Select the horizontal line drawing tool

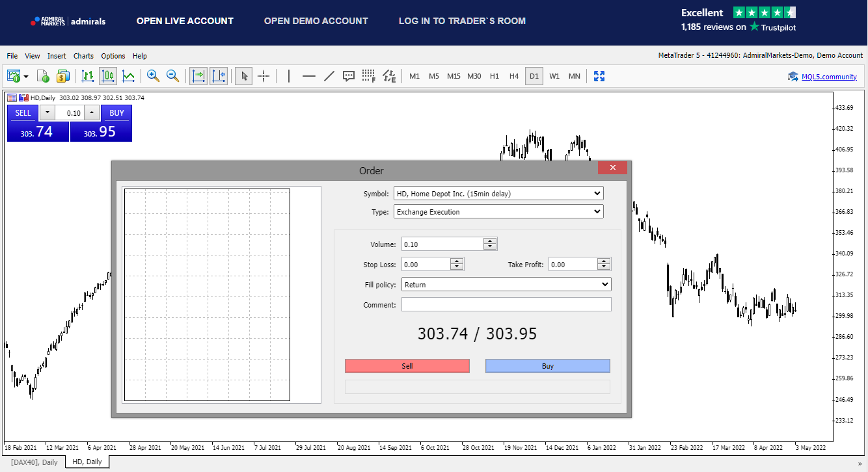point(309,76)
